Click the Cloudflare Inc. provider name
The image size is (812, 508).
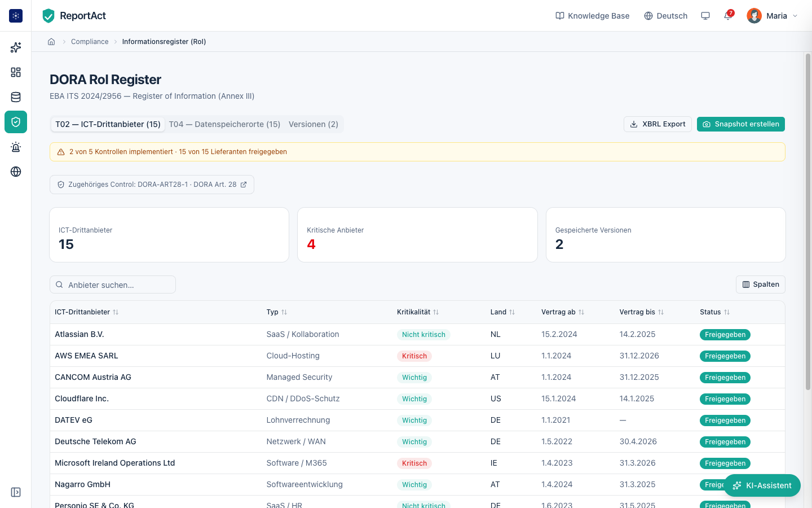click(x=82, y=398)
